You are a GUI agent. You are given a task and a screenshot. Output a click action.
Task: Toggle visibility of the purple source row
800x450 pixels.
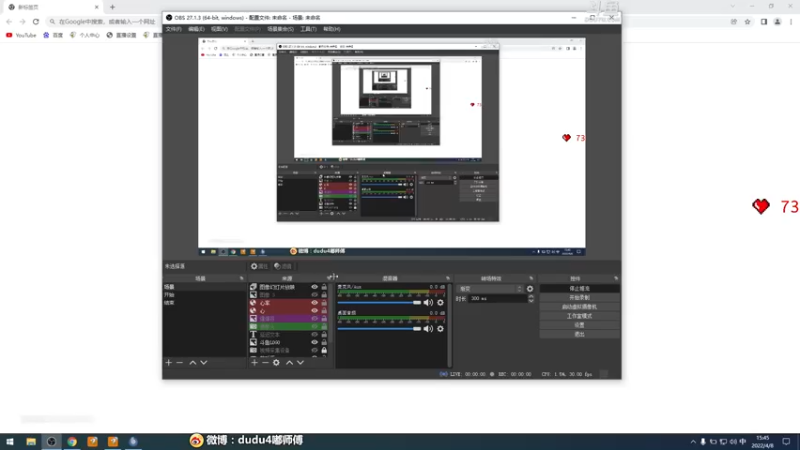[314, 318]
